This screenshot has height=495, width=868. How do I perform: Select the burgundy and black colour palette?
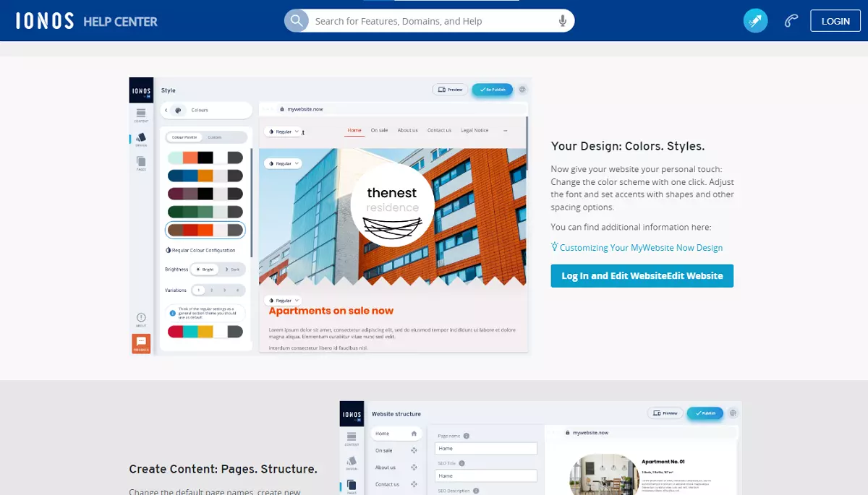(205, 194)
